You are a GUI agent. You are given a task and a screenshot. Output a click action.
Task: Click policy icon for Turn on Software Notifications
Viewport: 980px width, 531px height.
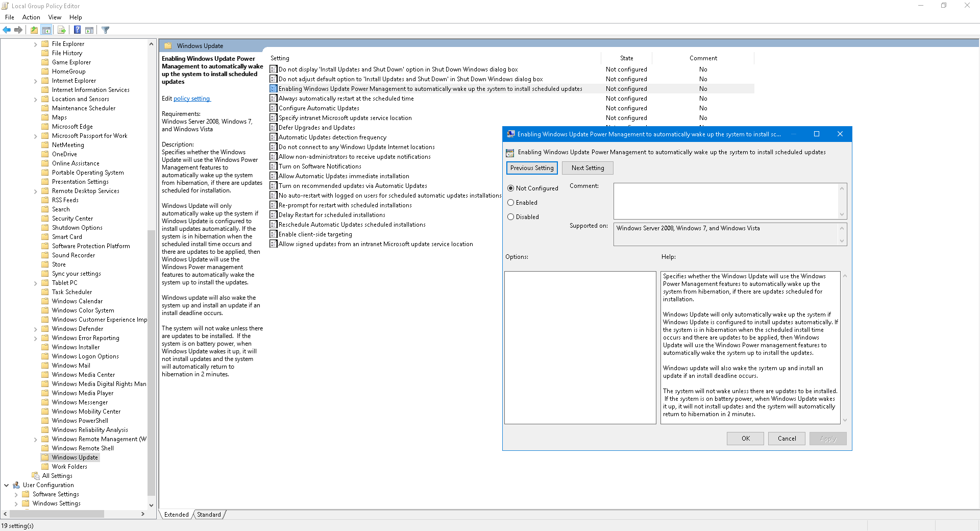coord(274,166)
